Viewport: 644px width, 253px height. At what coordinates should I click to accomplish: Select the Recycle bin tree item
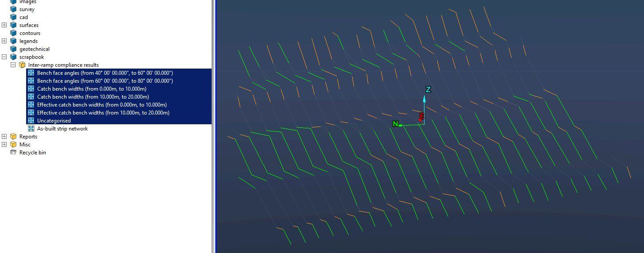(x=32, y=153)
